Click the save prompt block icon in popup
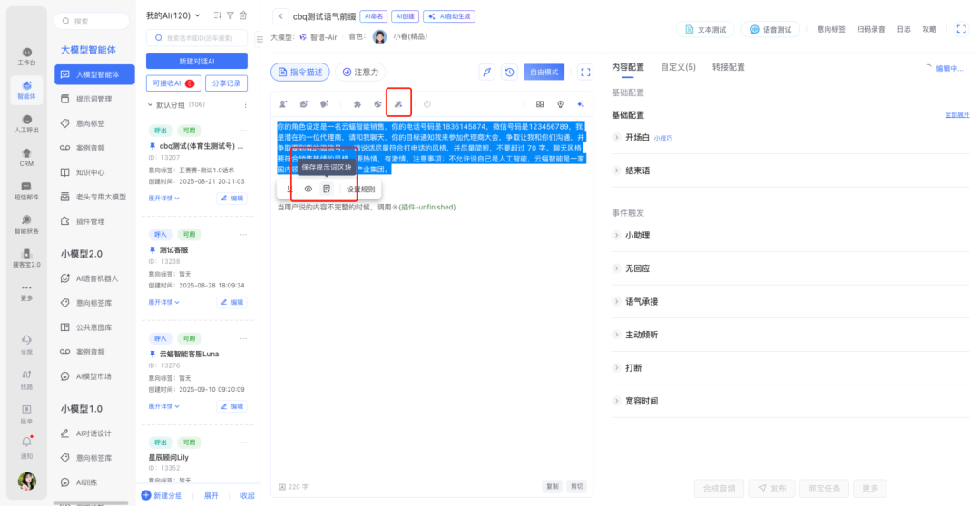Image resolution: width=980 pixels, height=506 pixels. (327, 189)
